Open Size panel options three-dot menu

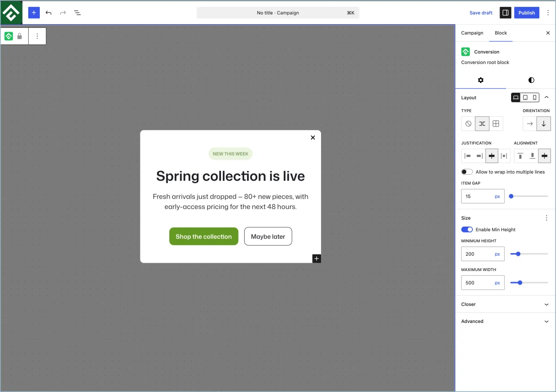coord(547,218)
